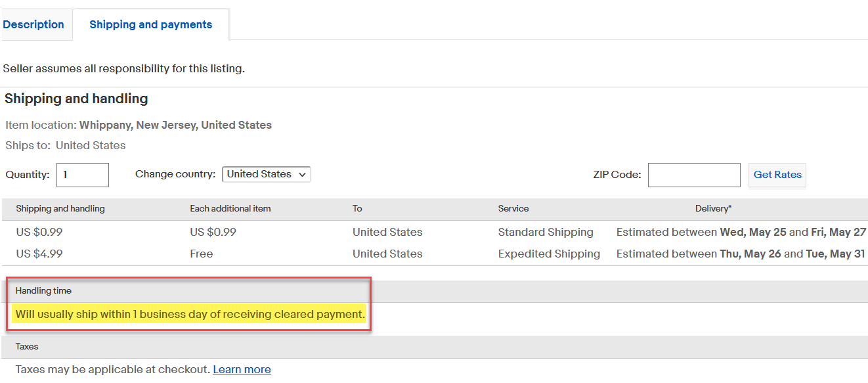Image resolution: width=868 pixels, height=383 pixels.
Task: Select the Standard Shipping service row
Action: click(x=545, y=232)
